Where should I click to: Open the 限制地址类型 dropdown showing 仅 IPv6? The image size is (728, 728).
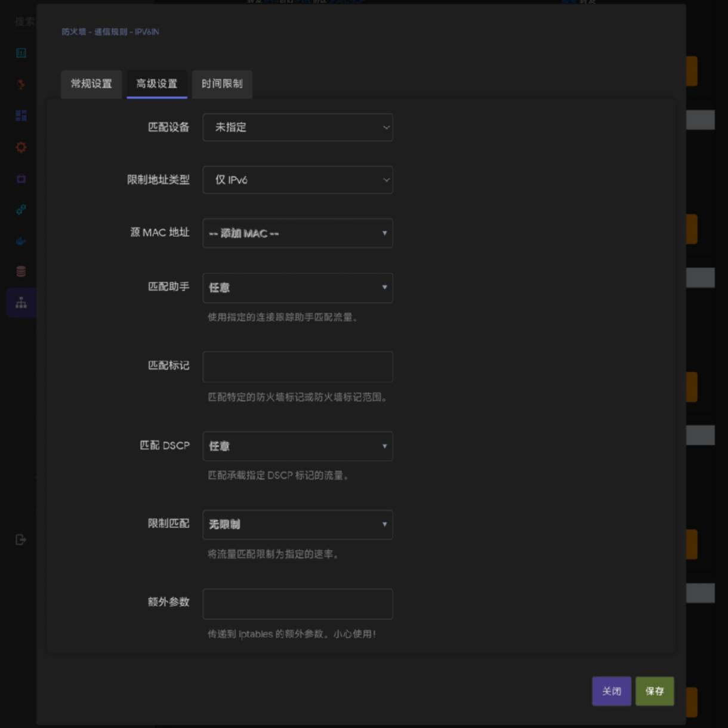click(298, 180)
